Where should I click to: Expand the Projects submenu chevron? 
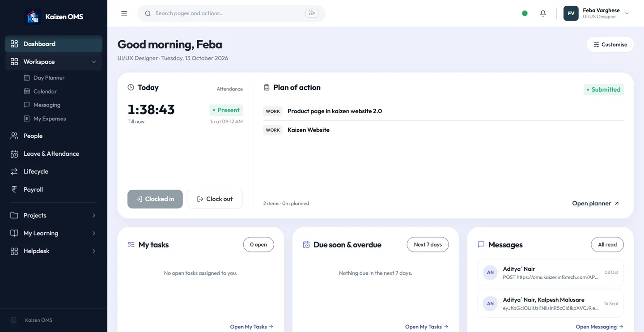pyautogui.click(x=94, y=215)
